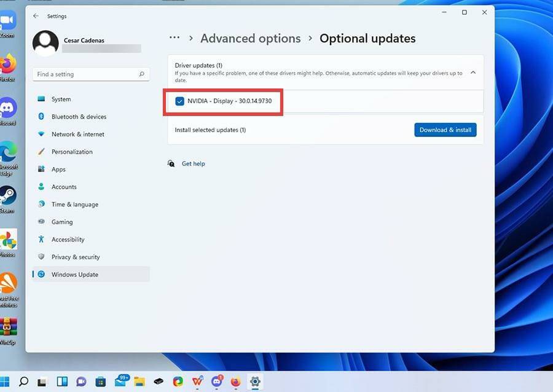Viewport: 553px width, 392px height.
Task: Click the Driver updates (1) heading
Action: [x=198, y=65]
